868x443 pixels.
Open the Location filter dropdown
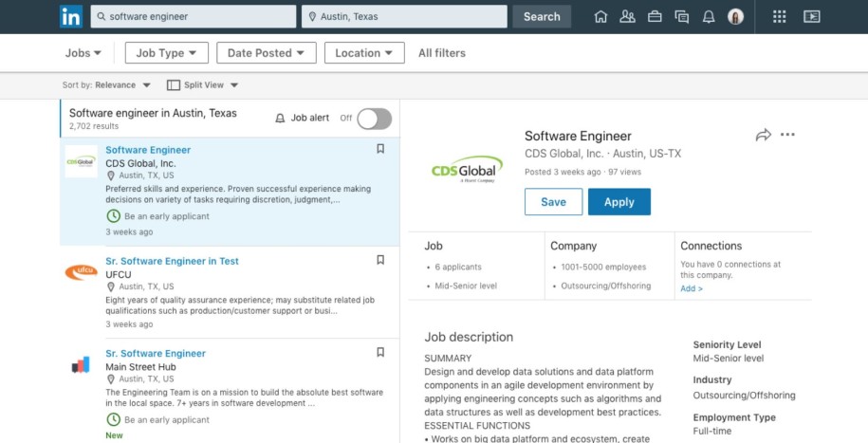point(364,53)
